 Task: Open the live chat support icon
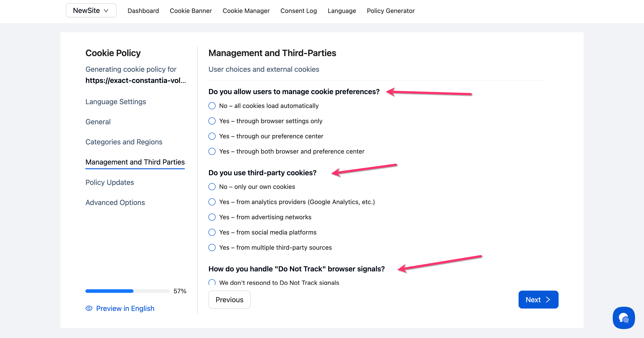623,318
